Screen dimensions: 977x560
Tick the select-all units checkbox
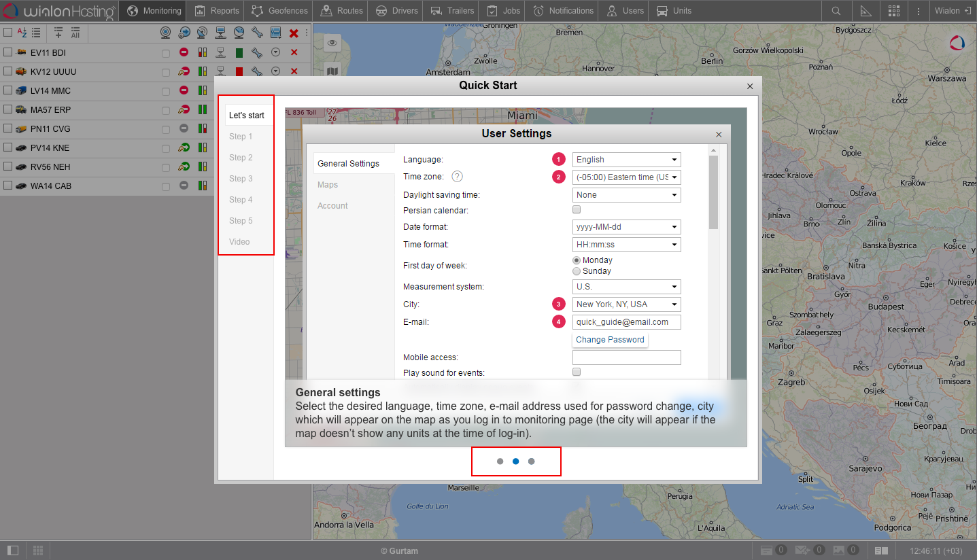8,33
